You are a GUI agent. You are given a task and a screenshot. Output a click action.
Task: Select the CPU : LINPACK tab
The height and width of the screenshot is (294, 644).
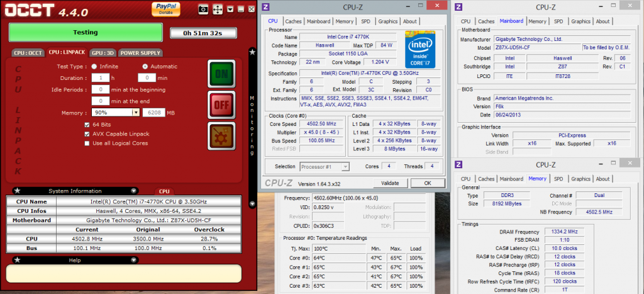pos(67,52)
